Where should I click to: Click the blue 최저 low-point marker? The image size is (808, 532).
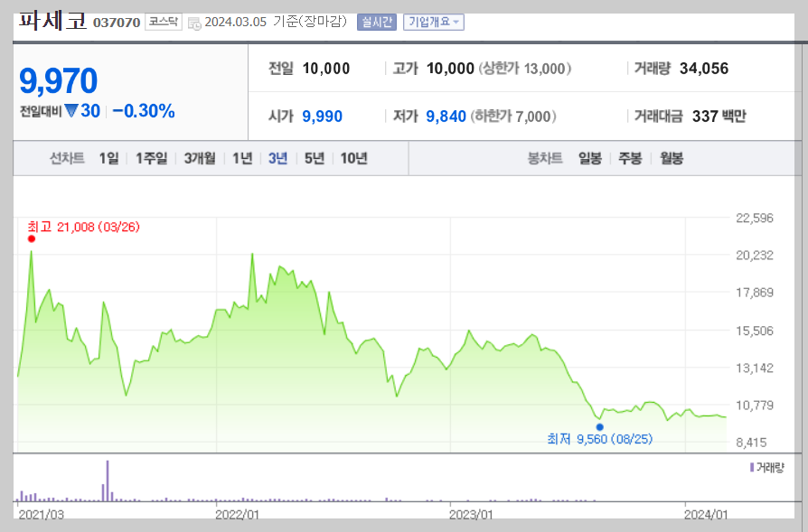point(600,427)
